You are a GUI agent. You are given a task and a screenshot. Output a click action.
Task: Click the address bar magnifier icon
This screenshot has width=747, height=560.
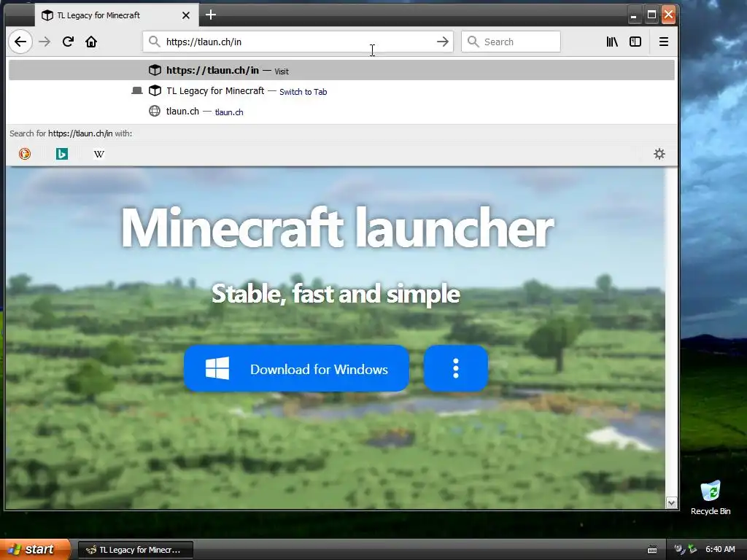(155, 42)
